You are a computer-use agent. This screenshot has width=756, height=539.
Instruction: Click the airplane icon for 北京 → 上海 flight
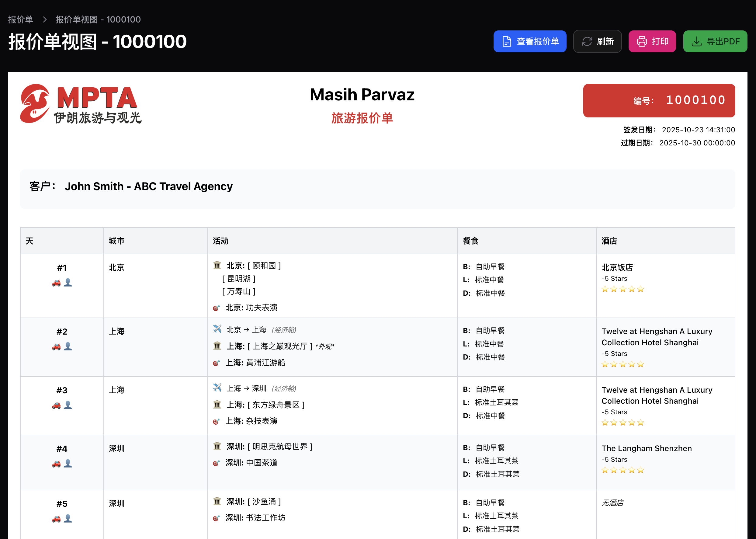click(217, 329)
